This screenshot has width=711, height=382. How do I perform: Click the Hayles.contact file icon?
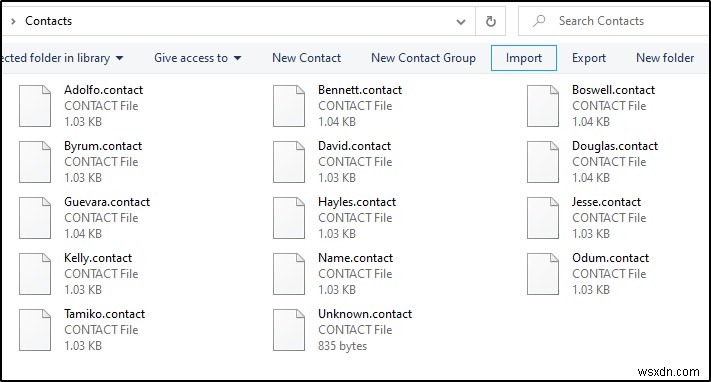click(x=289, y=218)
